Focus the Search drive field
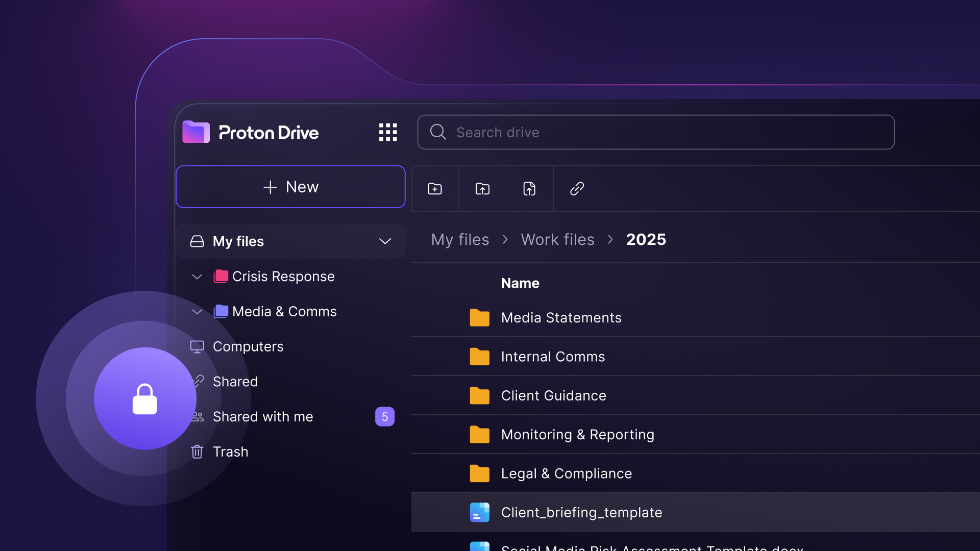Screen dimensions: 980x551 click(656, 132)
